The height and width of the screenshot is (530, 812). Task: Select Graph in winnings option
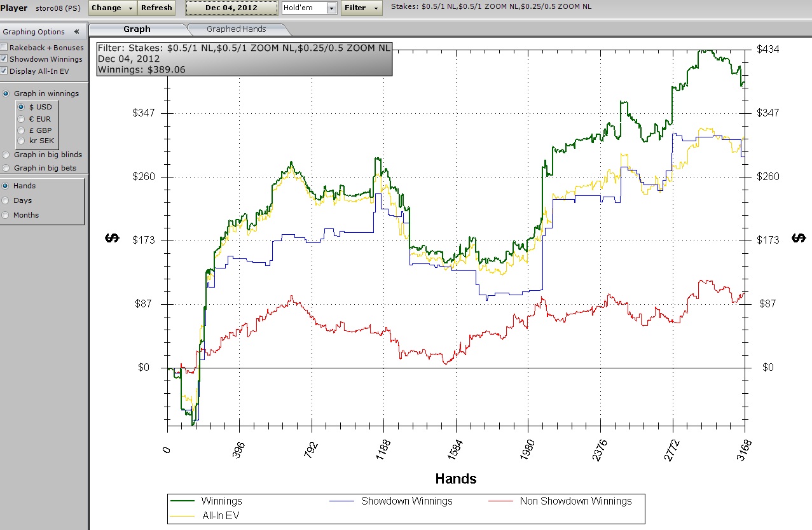6,94
